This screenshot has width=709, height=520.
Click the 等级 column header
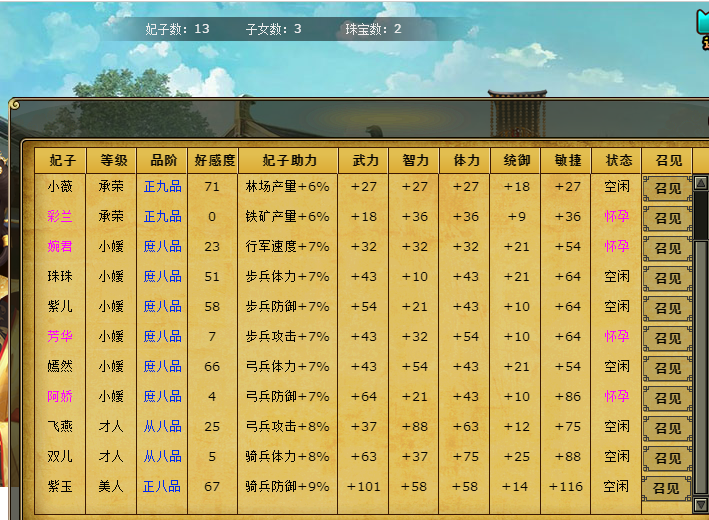point(111,161)
